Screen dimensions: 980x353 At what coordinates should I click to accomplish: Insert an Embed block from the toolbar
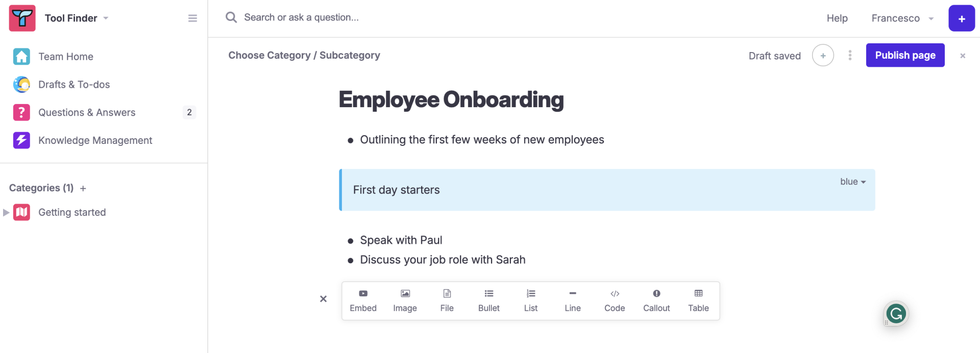pyautogui.click(x=363, y=301)
